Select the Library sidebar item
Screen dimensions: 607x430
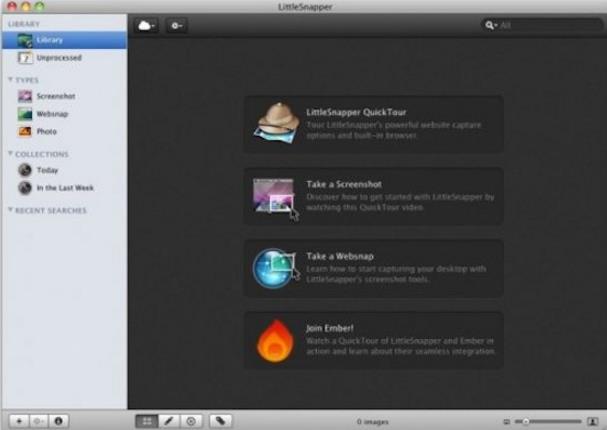pyautogui.click(x=64, y=40)
